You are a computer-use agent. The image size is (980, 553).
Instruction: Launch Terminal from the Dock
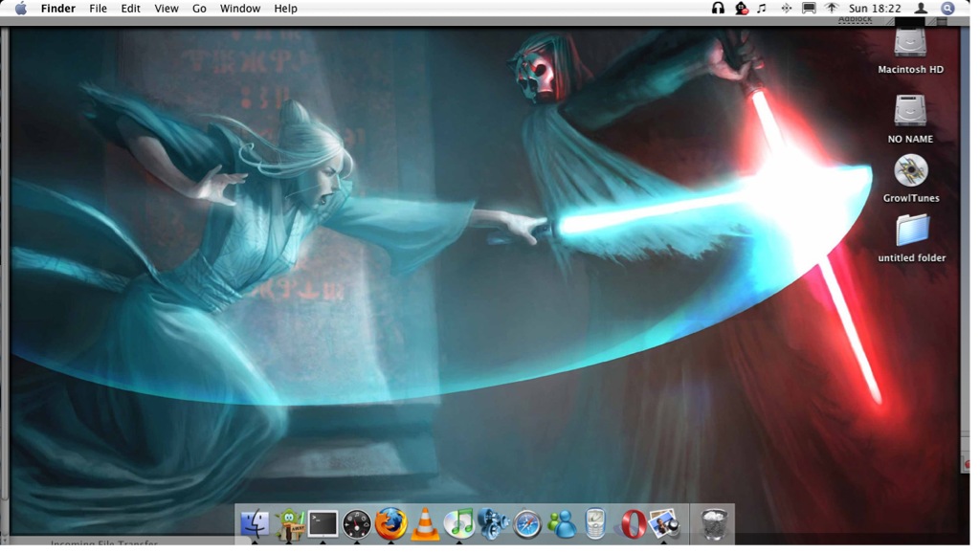pos(323,524)
